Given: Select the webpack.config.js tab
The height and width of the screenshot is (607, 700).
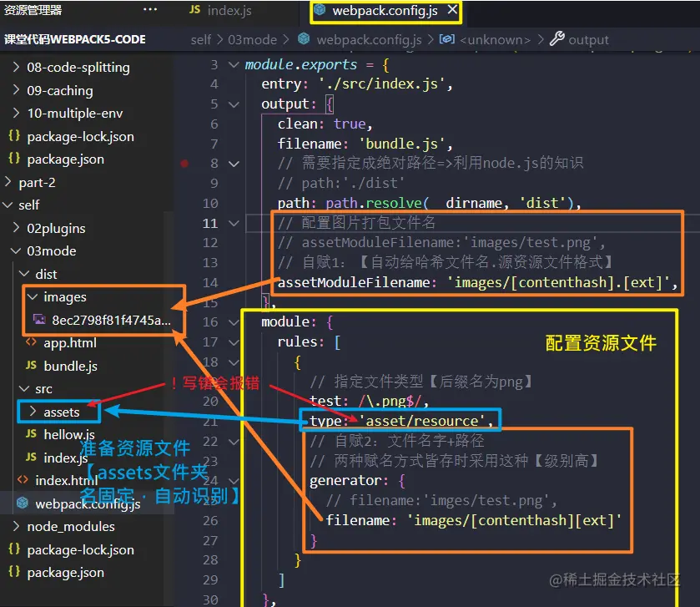Looking at the screenshot, I should (x=385, y=11).
